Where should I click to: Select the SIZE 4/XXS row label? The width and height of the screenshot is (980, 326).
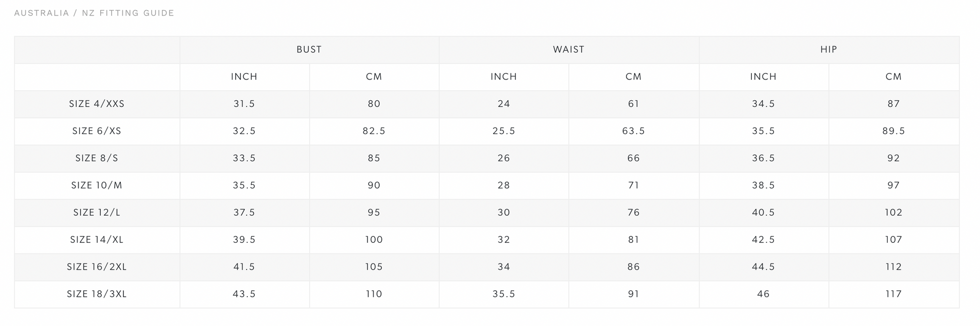[97, 104]
